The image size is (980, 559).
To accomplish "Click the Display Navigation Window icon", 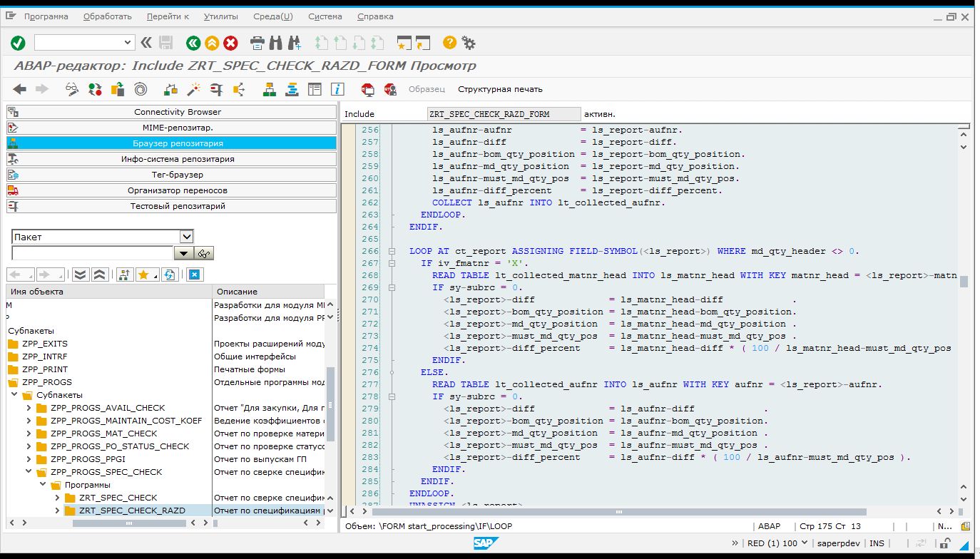I will [292, 89].
